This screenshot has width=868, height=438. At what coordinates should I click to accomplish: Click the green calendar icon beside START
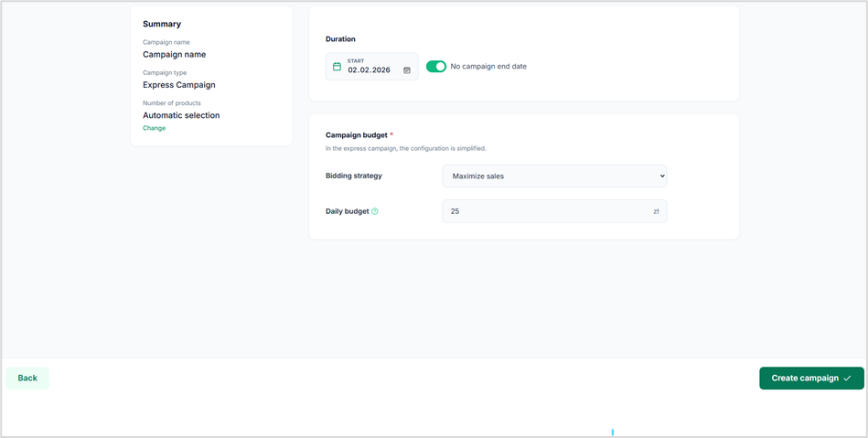click(x=337, y=67)
